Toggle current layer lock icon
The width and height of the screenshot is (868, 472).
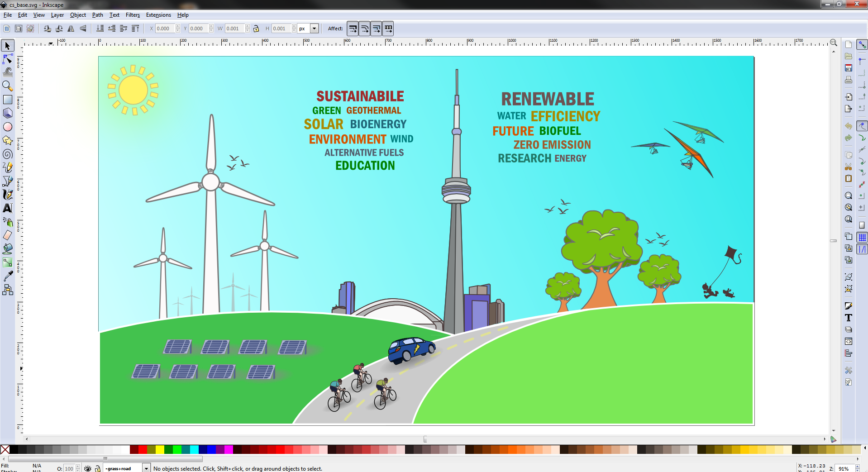point(97,468)
